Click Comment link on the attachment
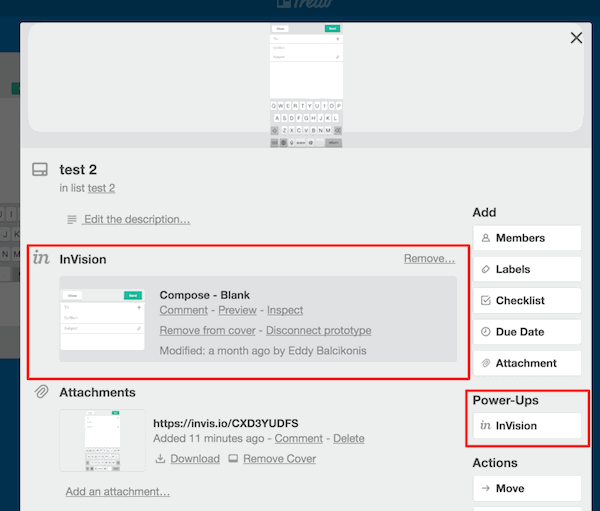Screen dimensions: 600x511 pyautogui.click(x=298, y=438)
